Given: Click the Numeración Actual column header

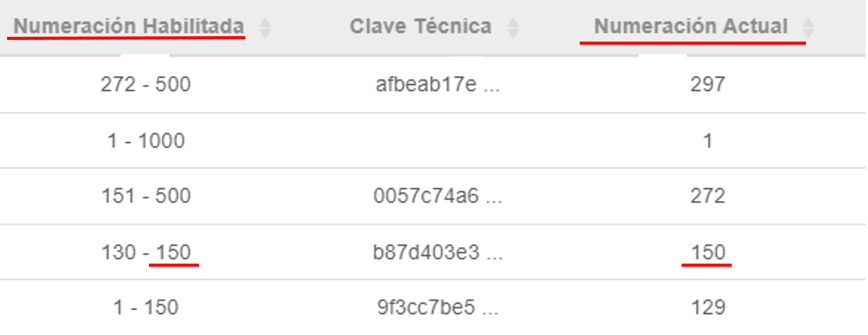Looking at the screenshot, I should point(691,26).
